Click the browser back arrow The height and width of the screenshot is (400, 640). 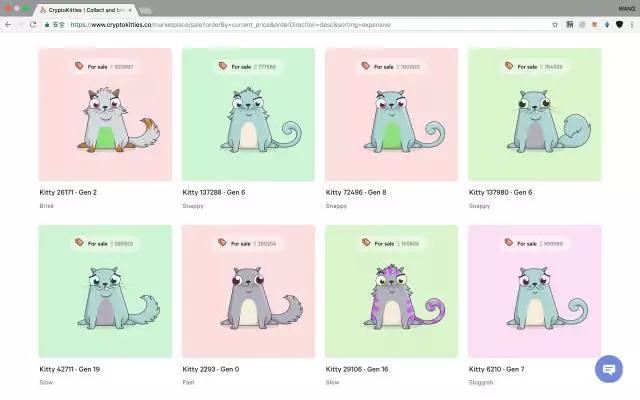pyautogui.click(x=8, y=24)
